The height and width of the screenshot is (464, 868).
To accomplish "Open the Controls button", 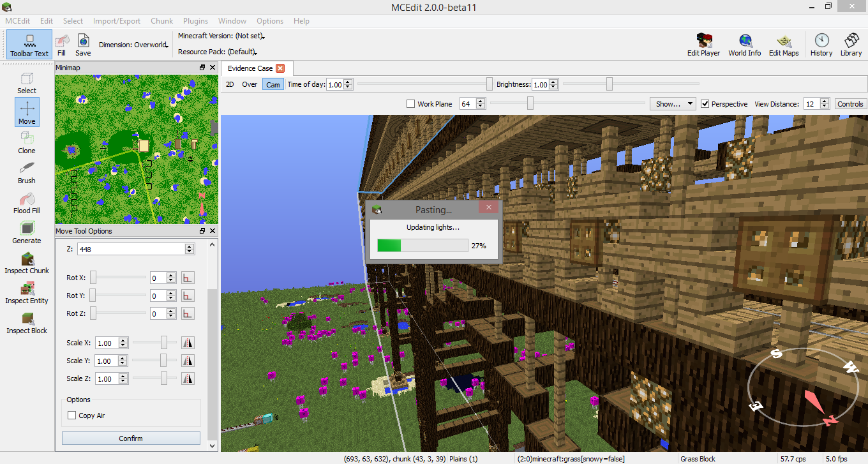I will click(x=850, y=104).
